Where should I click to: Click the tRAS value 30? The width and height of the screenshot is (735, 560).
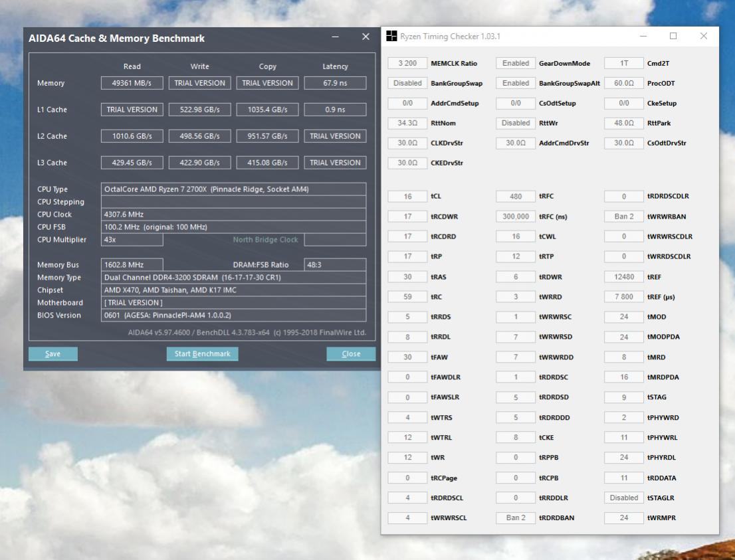(x=407, y=277)
